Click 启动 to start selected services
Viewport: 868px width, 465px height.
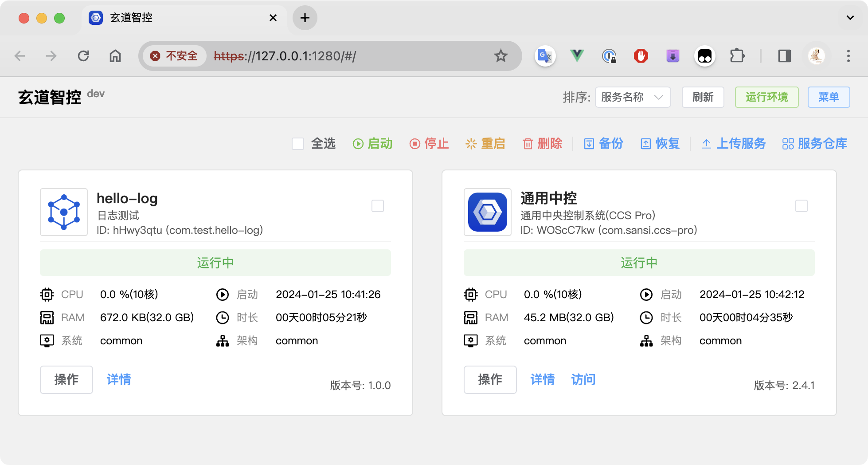point(373,144)
